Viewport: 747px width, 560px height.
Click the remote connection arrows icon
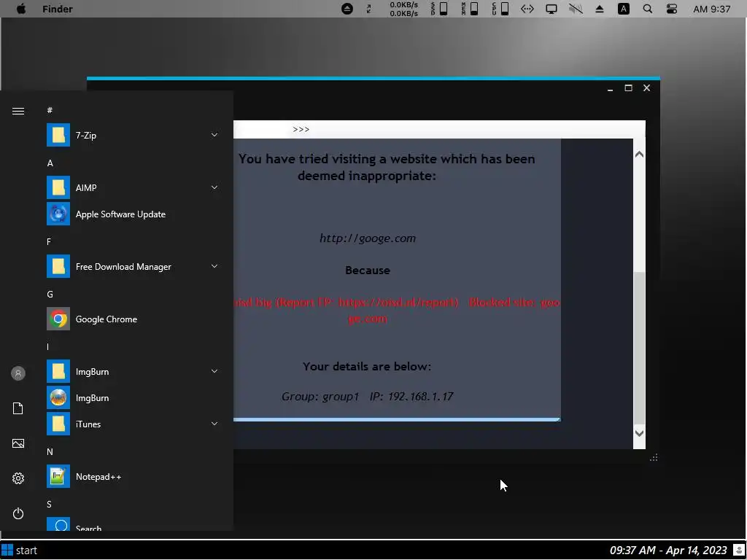click(527, 9)
